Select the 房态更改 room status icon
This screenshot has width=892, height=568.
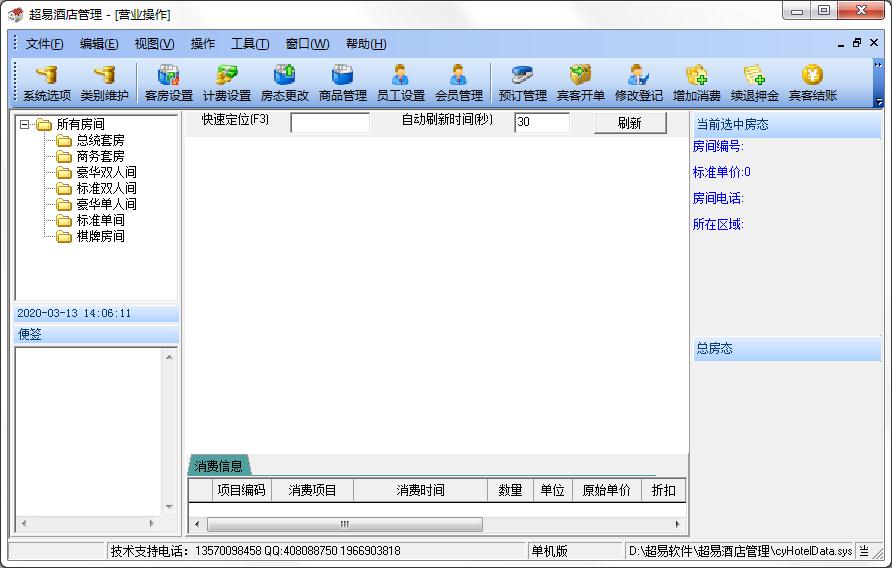284,83
